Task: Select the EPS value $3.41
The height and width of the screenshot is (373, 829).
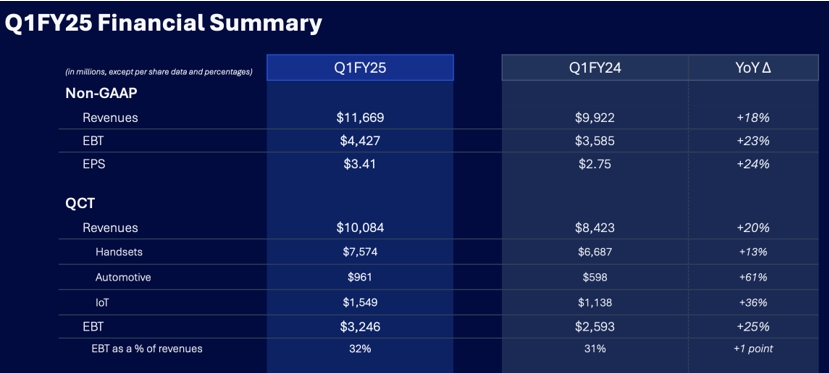Action: coord(360,164)
